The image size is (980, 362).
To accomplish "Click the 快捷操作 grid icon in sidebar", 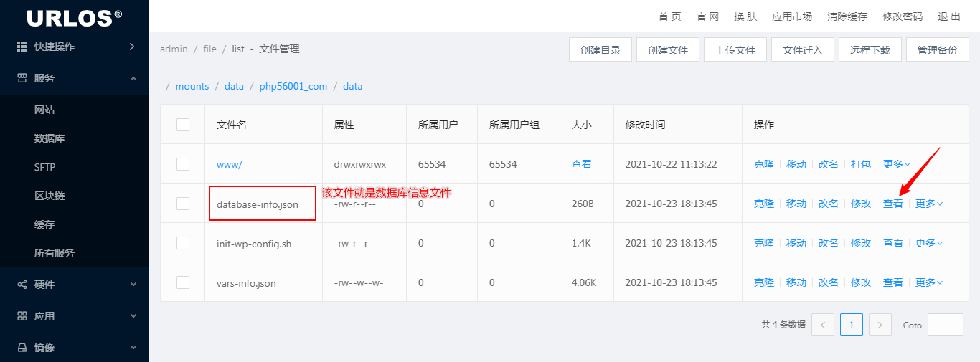I will pyautogui.click(x=22, y=47).
